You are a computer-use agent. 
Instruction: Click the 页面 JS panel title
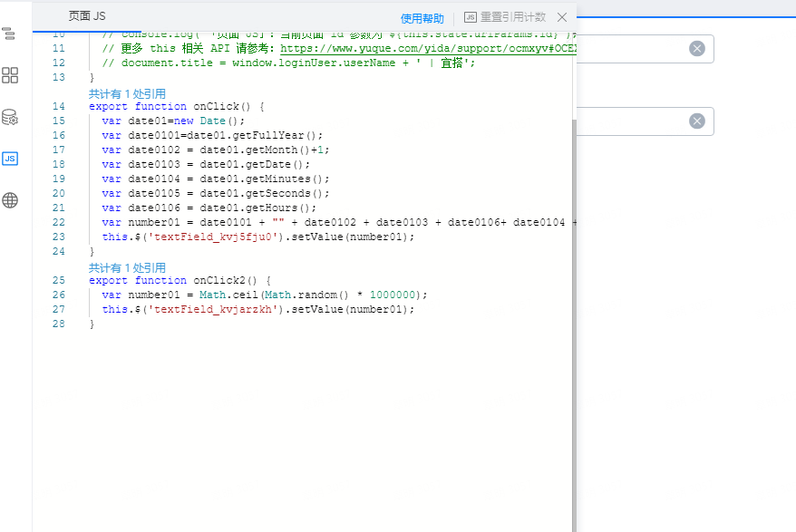[x=87, y=16]
